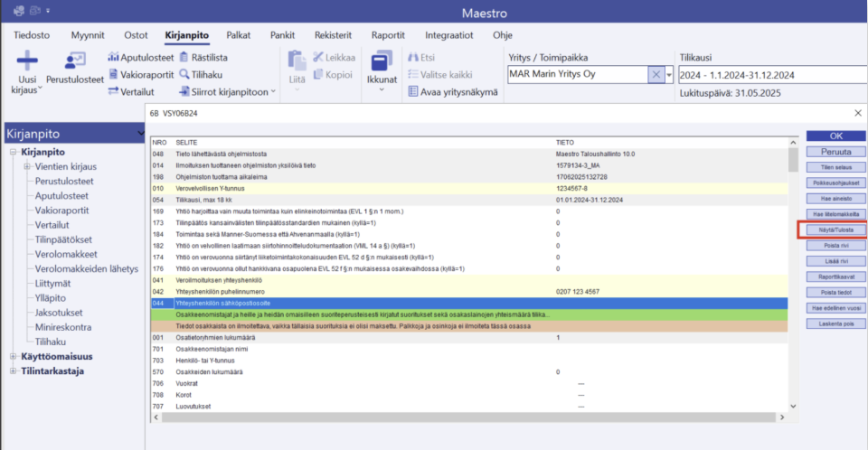Expand the Tilintarkastaja tree section
Screen dimensions: 868x450
click(13, 370)
